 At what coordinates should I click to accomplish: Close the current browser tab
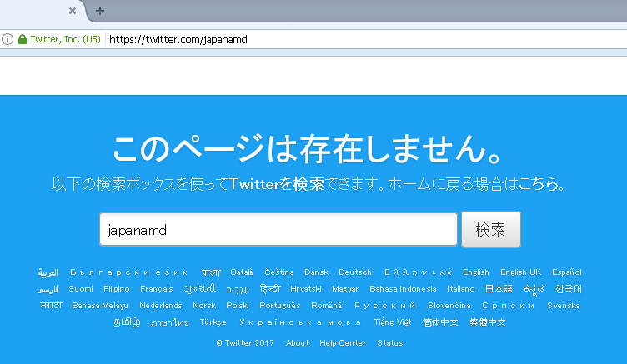(73, 11)
